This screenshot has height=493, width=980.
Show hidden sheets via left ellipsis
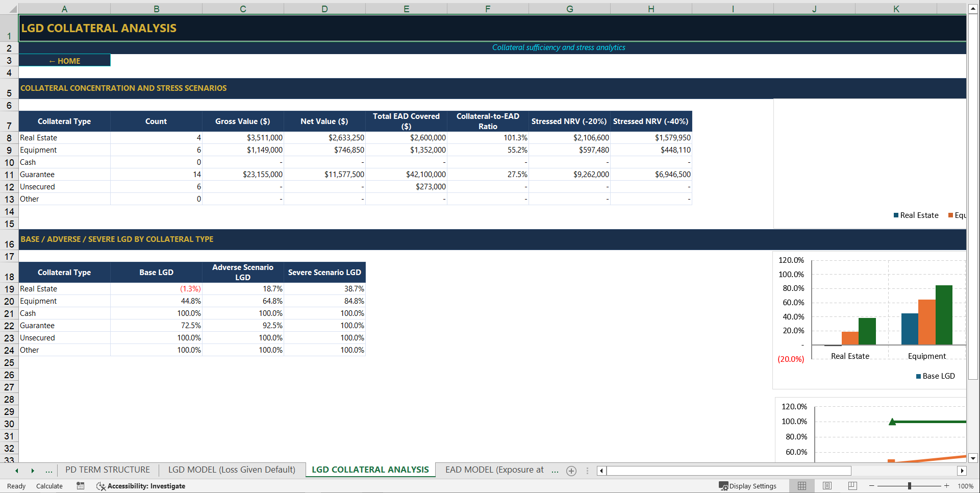(x=49, y=471)
